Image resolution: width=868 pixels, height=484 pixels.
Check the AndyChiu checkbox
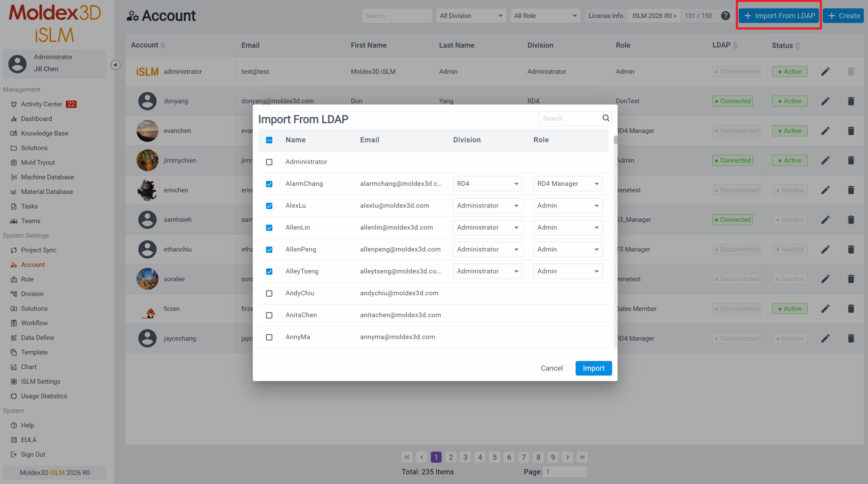(x=269, y=293)
